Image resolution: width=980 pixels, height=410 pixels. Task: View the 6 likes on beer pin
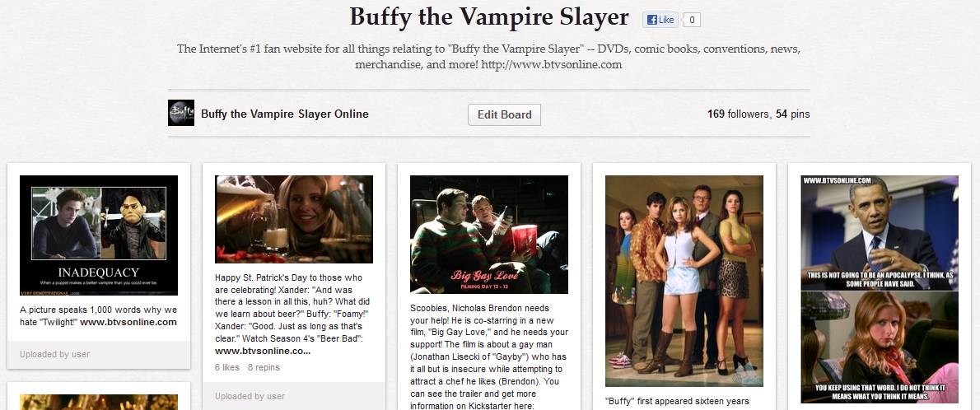coord(226,367)
